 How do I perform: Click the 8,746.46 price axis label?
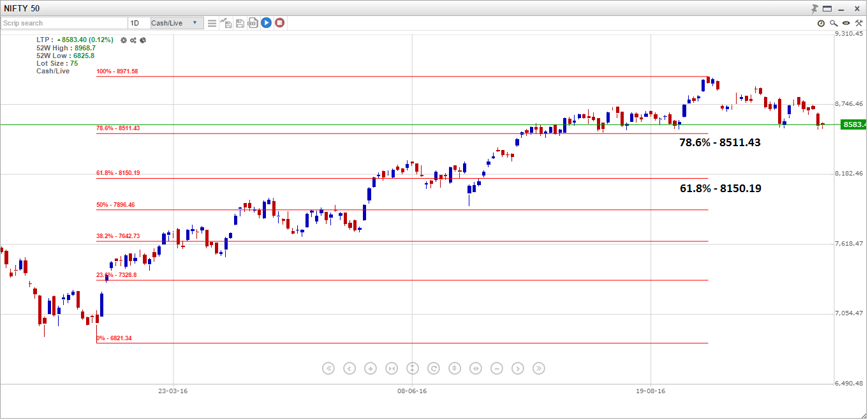(849, 103)
